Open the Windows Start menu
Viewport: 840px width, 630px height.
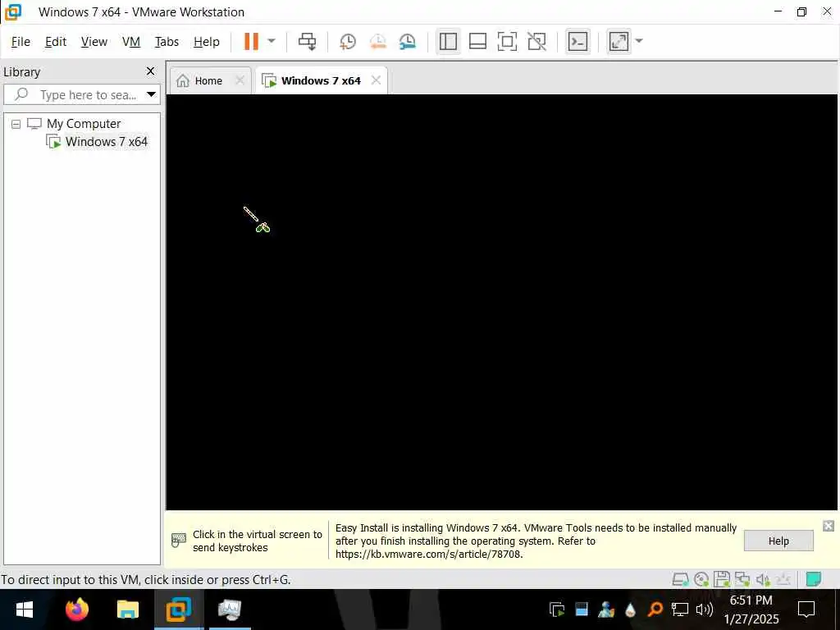(24, 609)
